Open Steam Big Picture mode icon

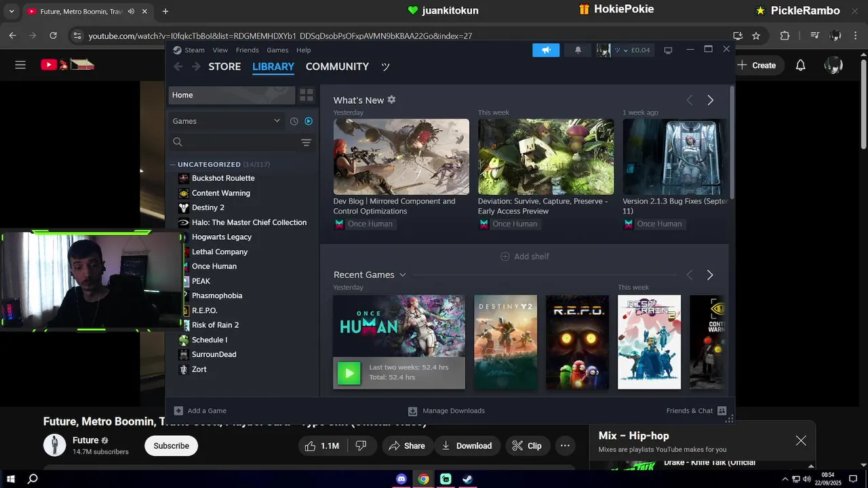point(668,50)
